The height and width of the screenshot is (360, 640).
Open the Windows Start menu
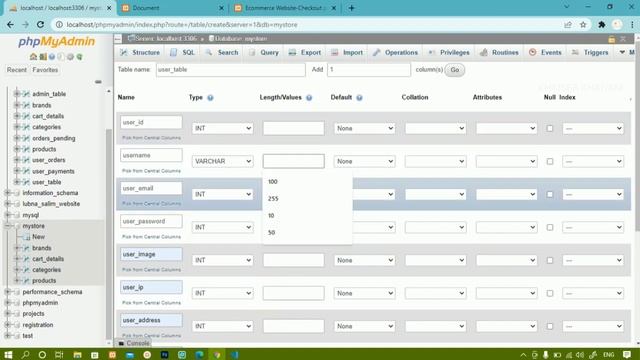coord(8,354)
